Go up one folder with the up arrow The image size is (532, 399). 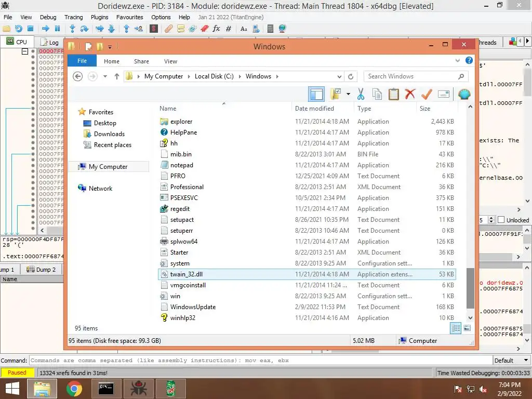point(117,76)
